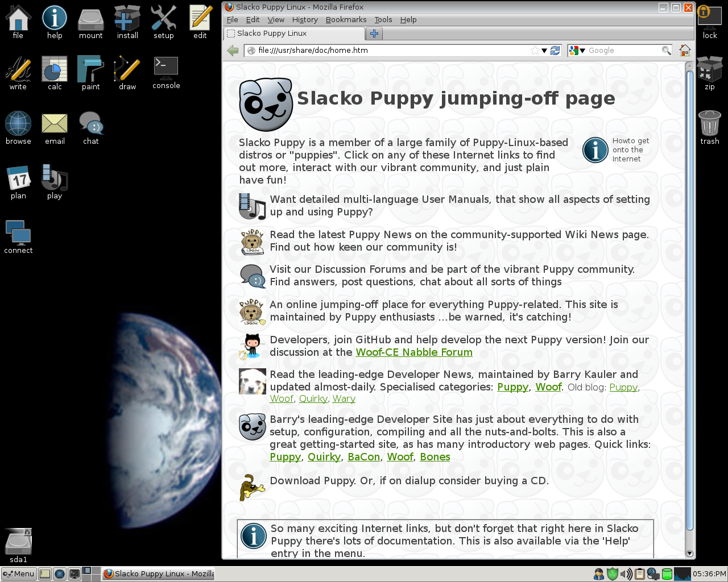This screenshot has width=728, height=582.
Task: Open the plan calendar icon
Action: click(18, 178)
